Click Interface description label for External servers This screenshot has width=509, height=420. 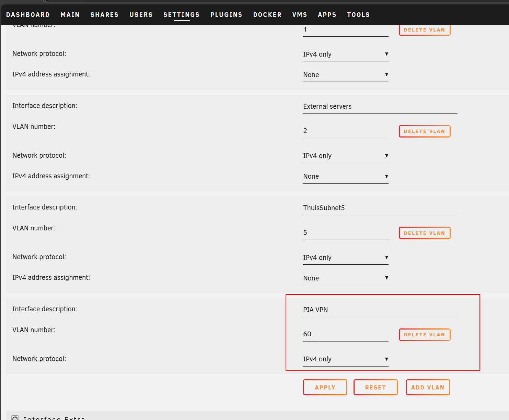45,106
